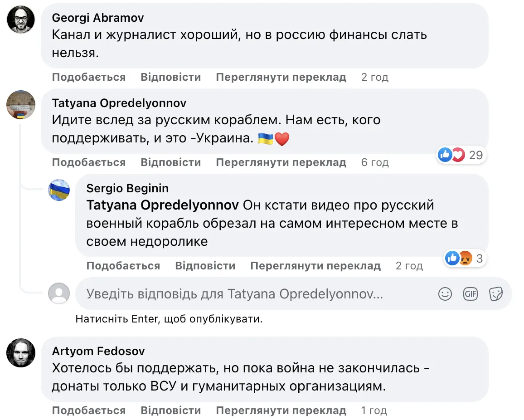Select the GIF icon in the reply box
Screen dimensions: 524x420
(x=471, y=294)
